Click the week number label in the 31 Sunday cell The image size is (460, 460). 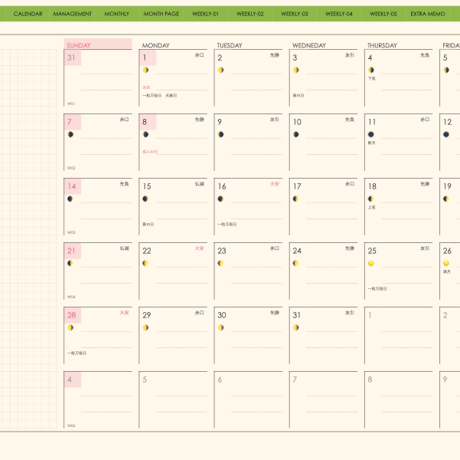[x=71, y=104]
